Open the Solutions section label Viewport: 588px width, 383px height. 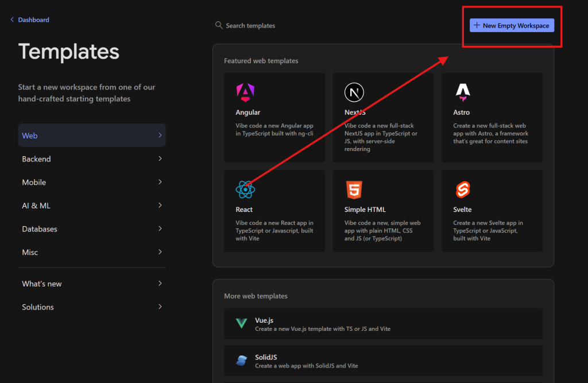coord(38,307)
